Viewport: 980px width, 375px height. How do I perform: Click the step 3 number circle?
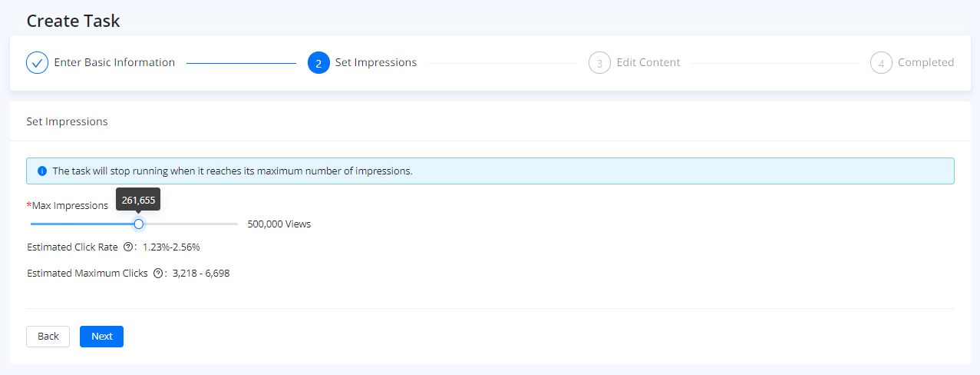point(599,63)
